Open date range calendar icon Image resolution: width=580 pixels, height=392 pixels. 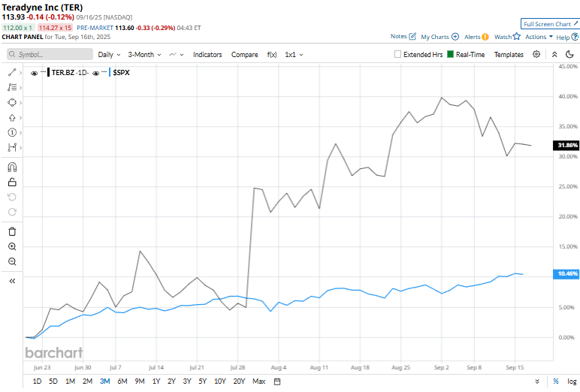coord(277,381)
